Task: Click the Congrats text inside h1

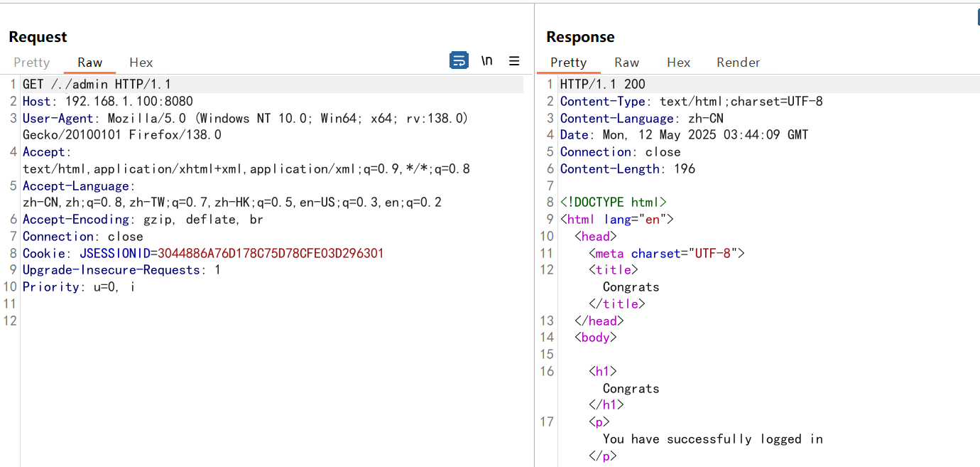Action: tap(631, 389)
